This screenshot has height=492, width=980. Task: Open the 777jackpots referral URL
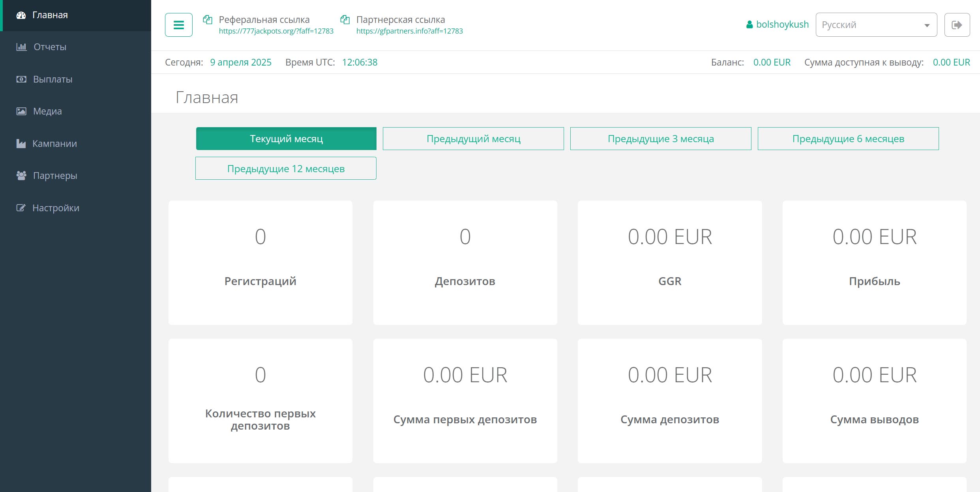coord(276,31)
